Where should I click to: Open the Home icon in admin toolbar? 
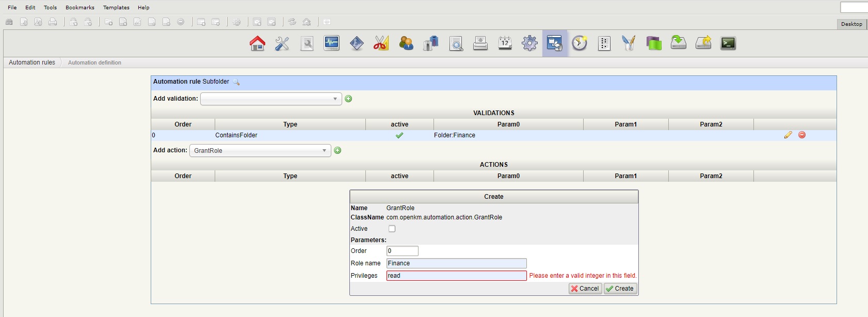click(257, 43)
